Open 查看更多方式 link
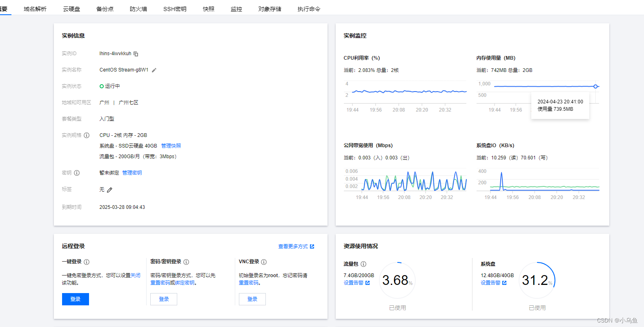 (296, 246)
